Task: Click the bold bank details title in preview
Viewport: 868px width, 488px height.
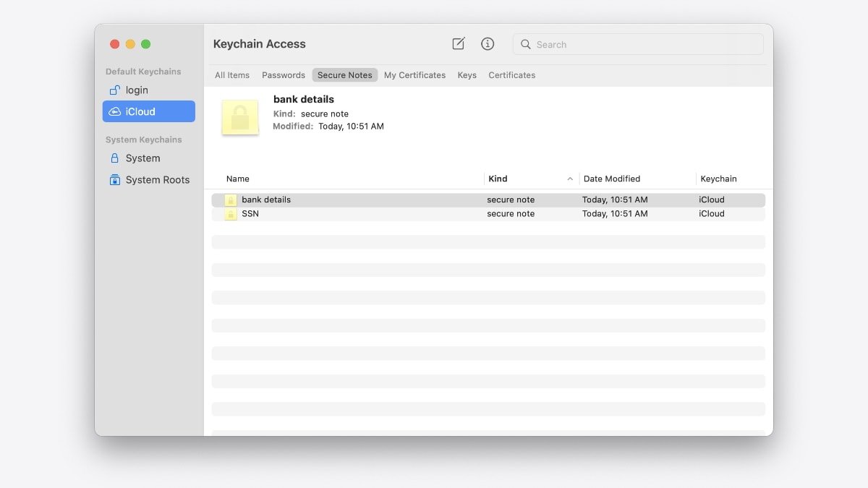Action: (304, 99)
